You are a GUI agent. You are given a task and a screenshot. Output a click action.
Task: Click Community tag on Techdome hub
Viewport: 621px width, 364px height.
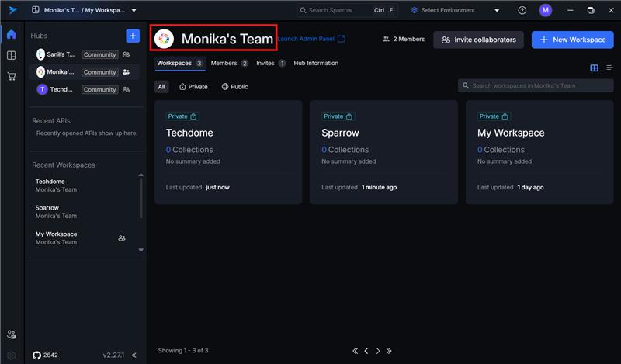(100, 89)
